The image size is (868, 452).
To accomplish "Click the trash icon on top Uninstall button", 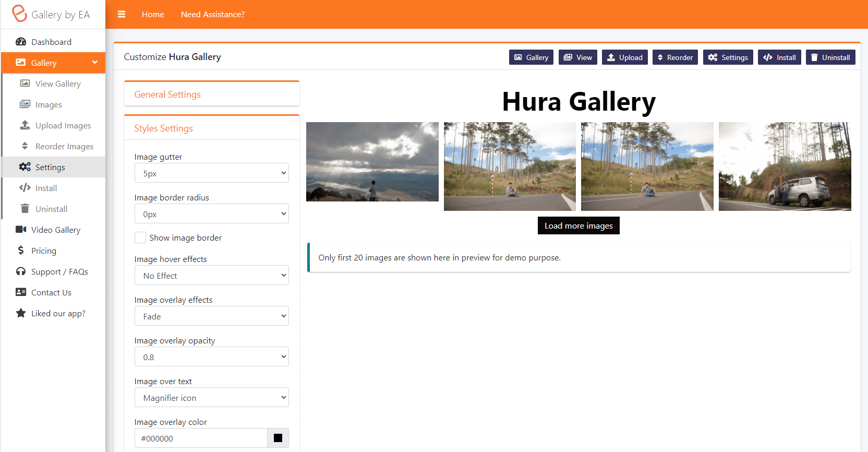I will [x=814, y=57].
